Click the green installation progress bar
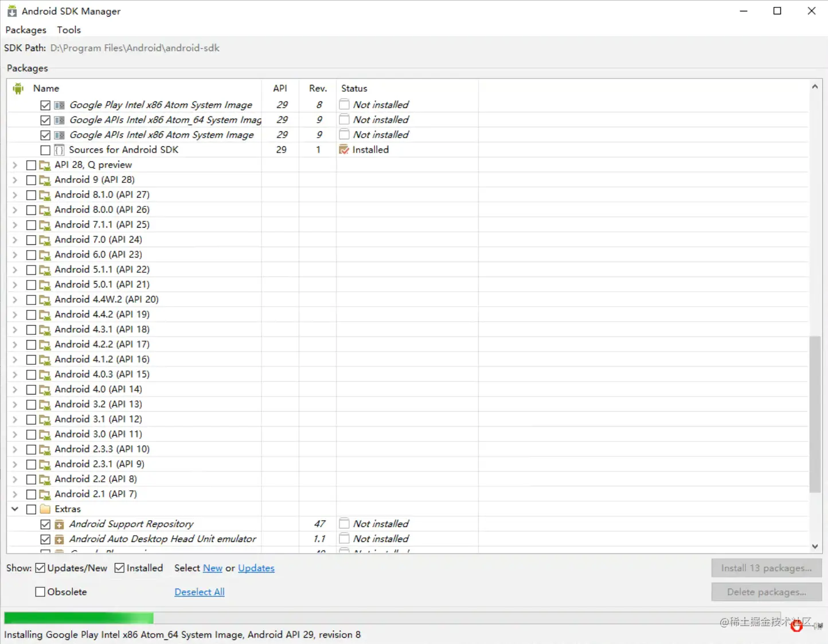The image size is (828, 644). point(79,618)
